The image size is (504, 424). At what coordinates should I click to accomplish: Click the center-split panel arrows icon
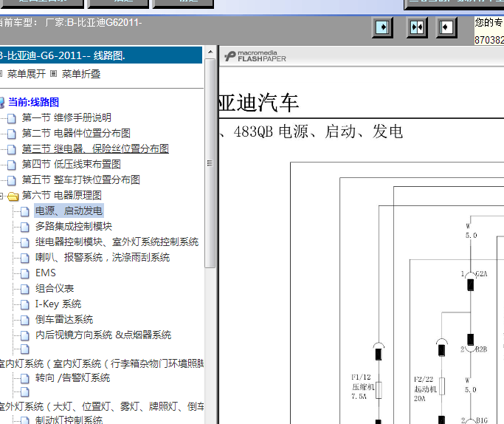coord(417,27)
